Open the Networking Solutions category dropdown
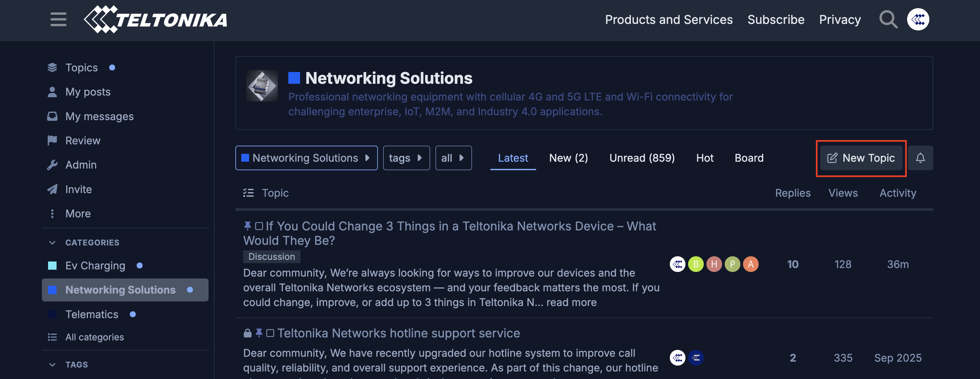Viewport: 980px width, 379px height. point(306,158)
